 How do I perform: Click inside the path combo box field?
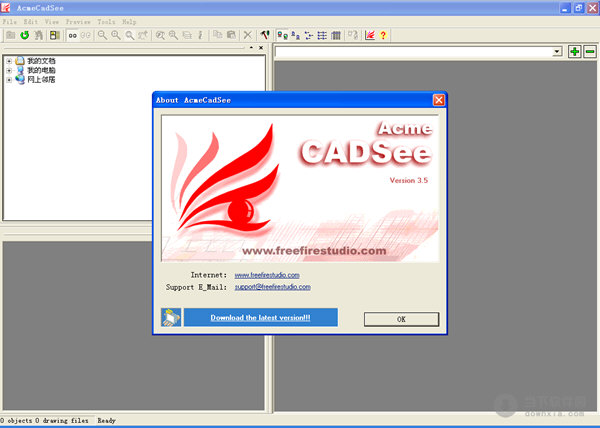pos(414,51)
